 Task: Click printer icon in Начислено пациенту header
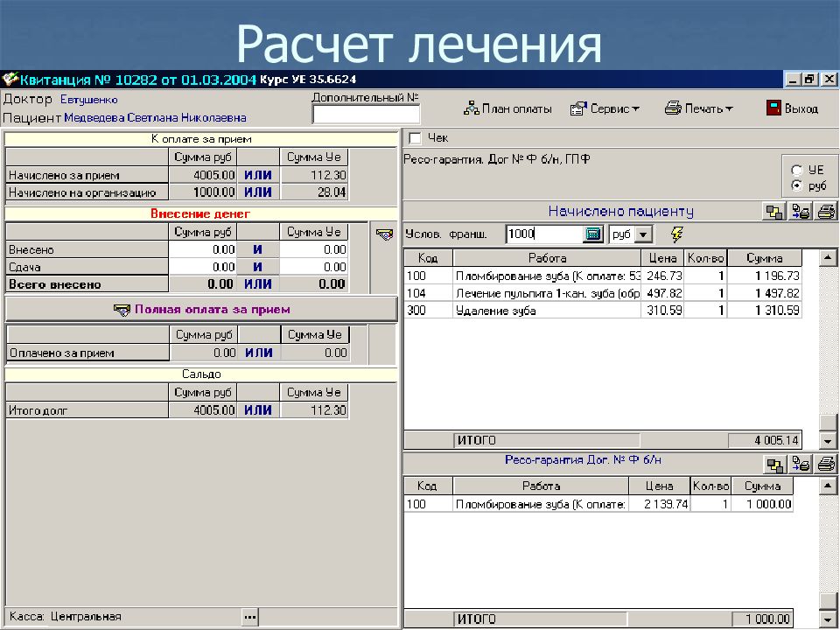[x=826, y=212]
